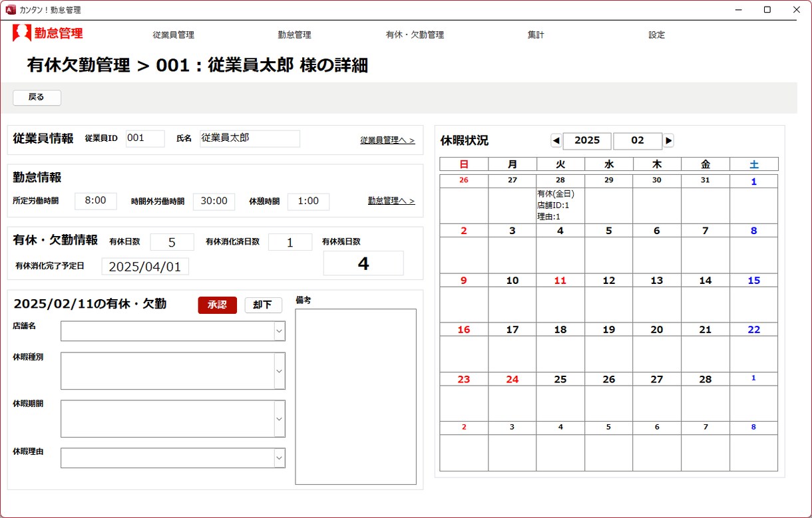This screenshot has height=518, width=812.
Task: Click the Access app icon in title bar
Action: click(x=10, y=10)
